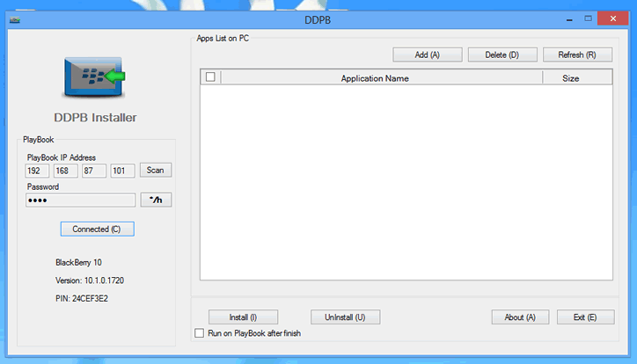Check the select-all checkbox in table header
This screenshot has height=364, width=637.
point(210,76)
